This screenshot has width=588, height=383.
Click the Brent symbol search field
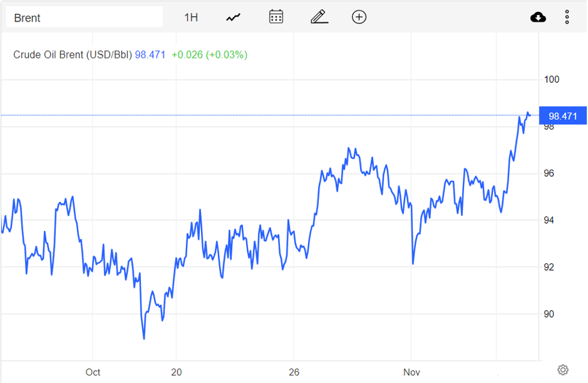pos(84,17)
